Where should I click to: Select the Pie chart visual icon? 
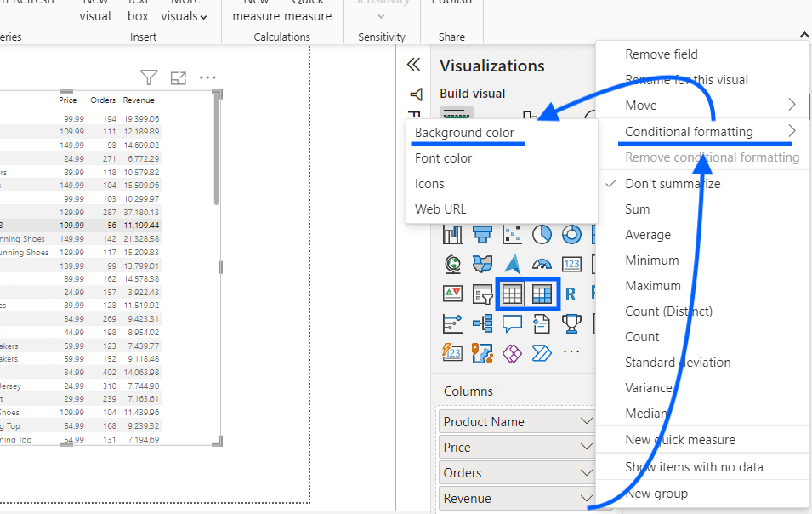point(542,234)
